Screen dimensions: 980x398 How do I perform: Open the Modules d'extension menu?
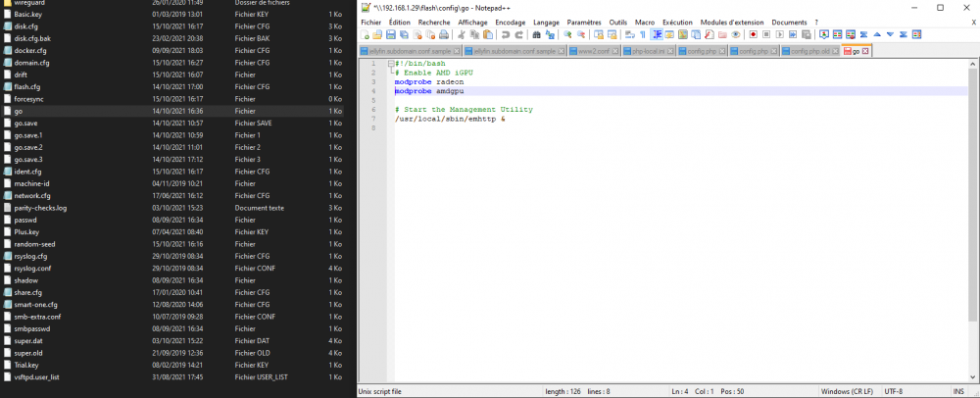pyautogui.click(x=732, y=23)
